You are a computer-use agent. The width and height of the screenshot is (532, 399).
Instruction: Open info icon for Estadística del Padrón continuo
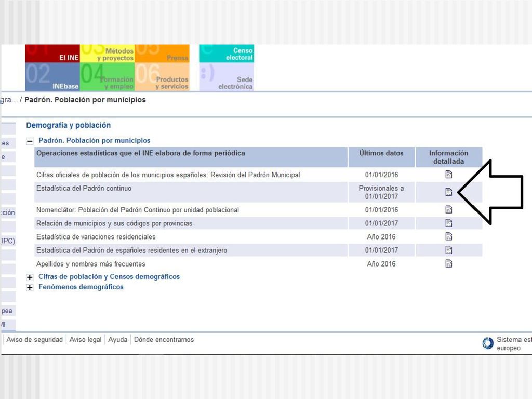(x=448, y=192)
